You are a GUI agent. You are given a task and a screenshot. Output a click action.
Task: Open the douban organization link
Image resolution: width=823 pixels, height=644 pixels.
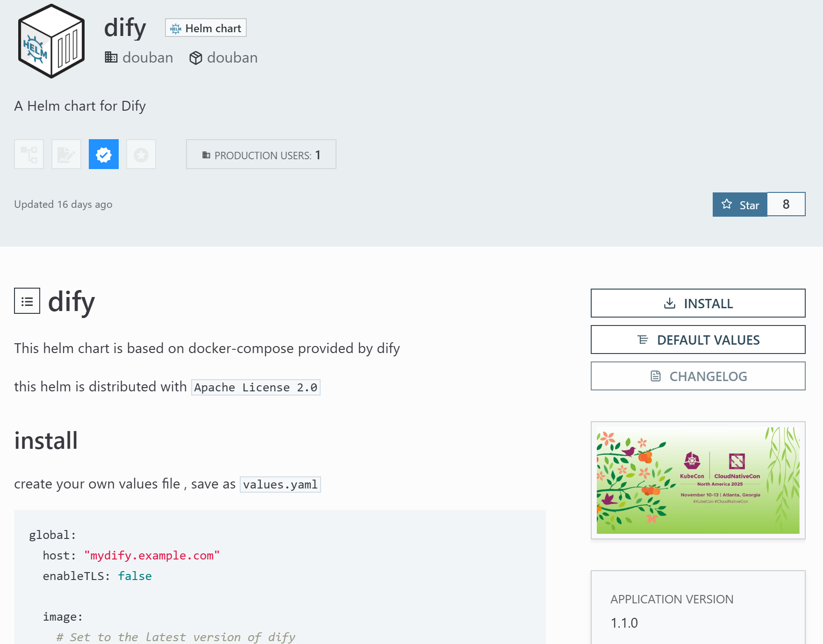point(139,57)
